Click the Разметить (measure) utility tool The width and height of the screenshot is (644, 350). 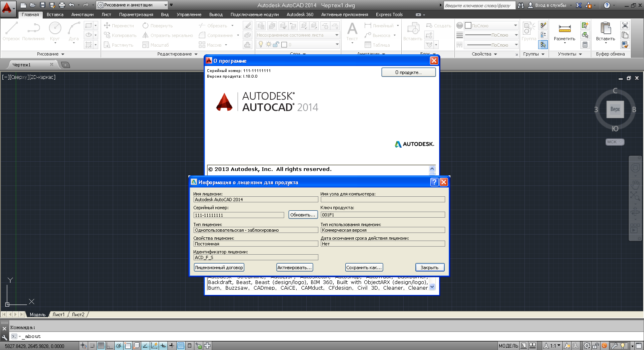coord(565,32)
